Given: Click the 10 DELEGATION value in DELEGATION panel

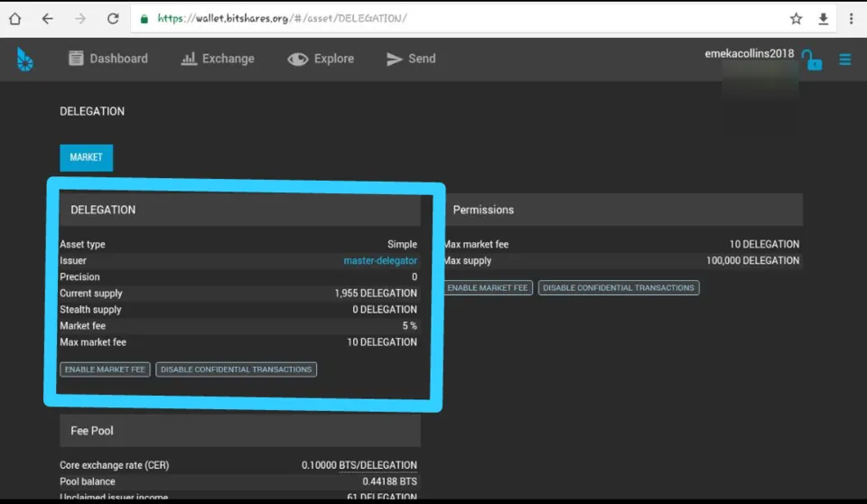Looking at the screenshot, I should 382,342.
